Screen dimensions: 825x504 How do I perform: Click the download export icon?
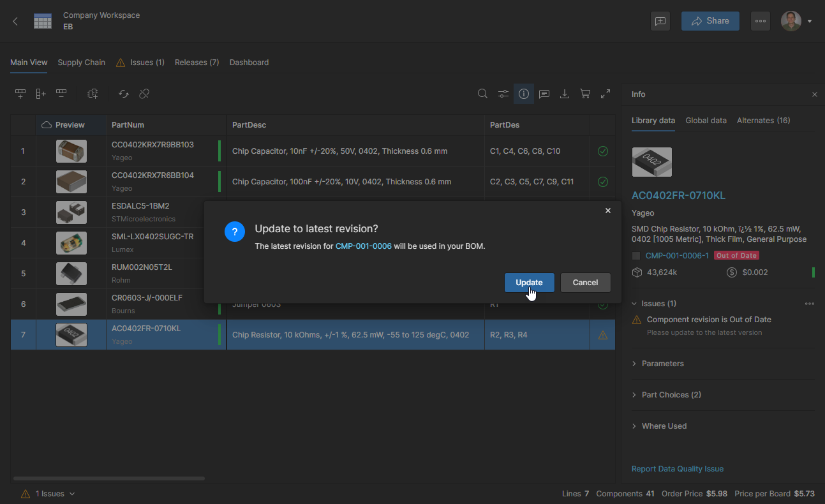click(x=565, y=94)
